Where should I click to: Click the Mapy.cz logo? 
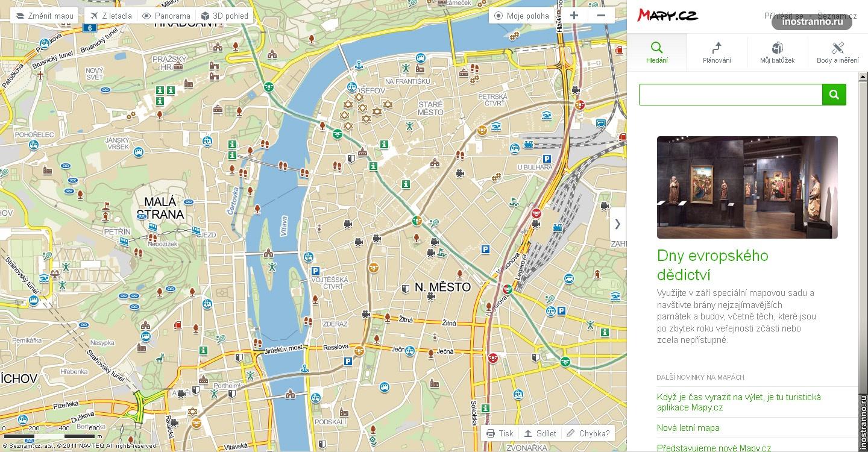(x=667, y=15)
